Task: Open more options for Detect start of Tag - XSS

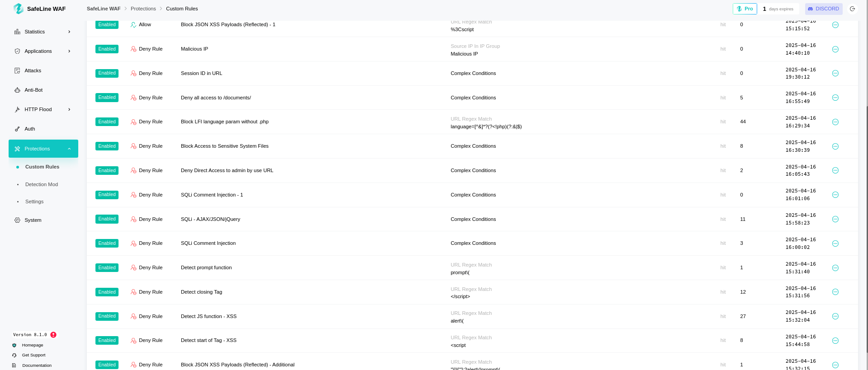Action: tap(835, 341)
